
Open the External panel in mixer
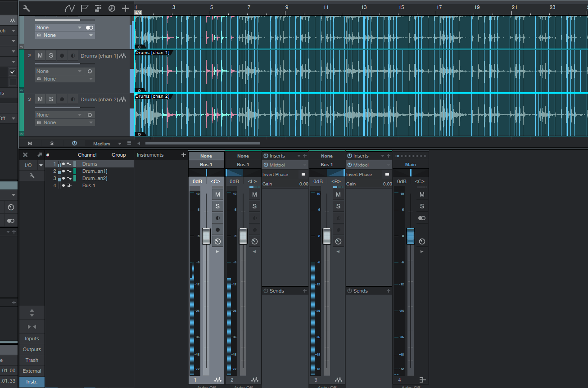[32, 371]
